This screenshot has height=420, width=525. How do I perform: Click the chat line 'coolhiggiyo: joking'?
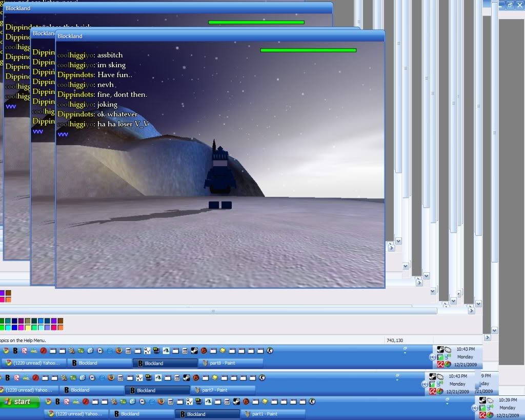coord(87,105)
